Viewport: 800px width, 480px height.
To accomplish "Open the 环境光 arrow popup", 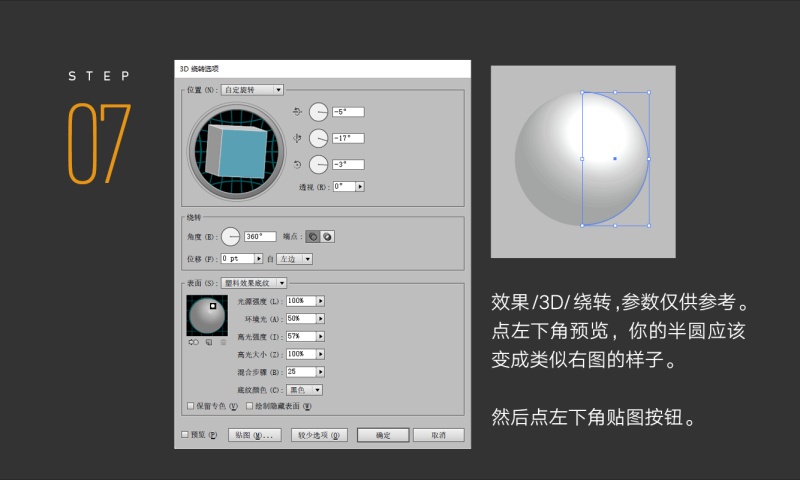I will pos(320,319).
